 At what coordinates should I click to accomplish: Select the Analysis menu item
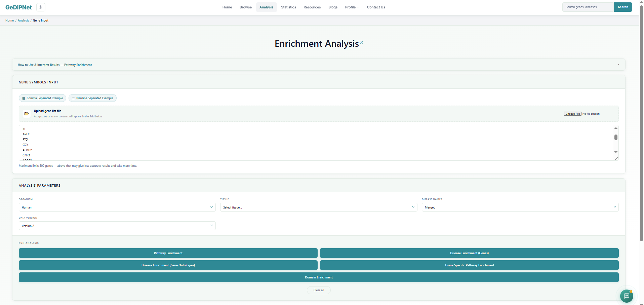(x=266, y=7)
